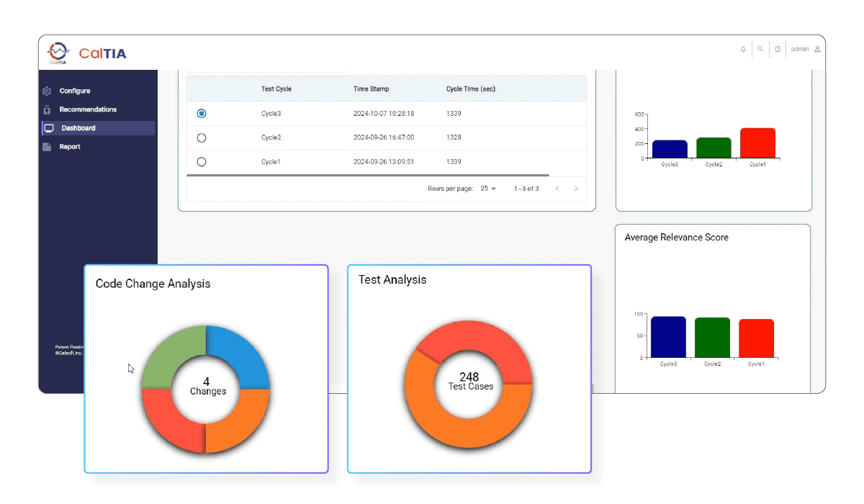
Task: Click the CalTIA logo
Action: (x=86, y=53)
